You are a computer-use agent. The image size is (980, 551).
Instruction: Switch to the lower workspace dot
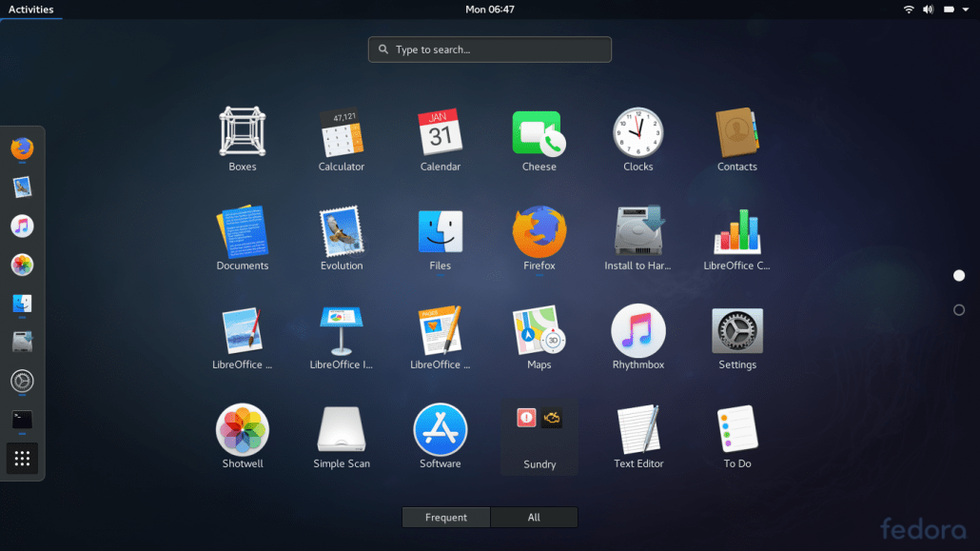[x=959, y=308]
